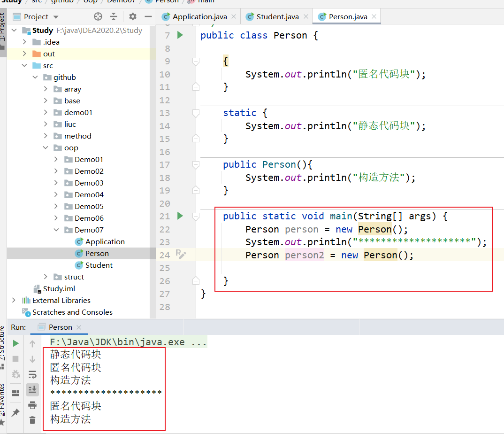Expand the Demo01 folder

click(56, 160)
